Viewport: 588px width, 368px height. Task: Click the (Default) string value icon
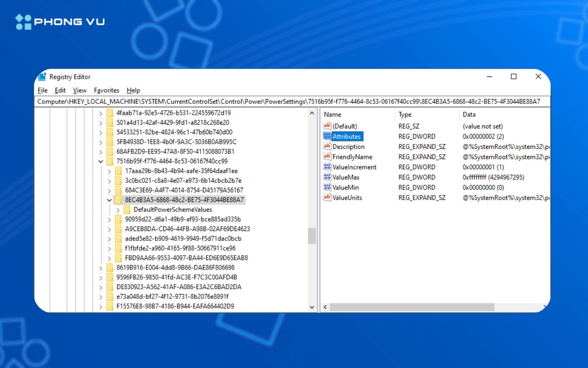coord(327,126)
